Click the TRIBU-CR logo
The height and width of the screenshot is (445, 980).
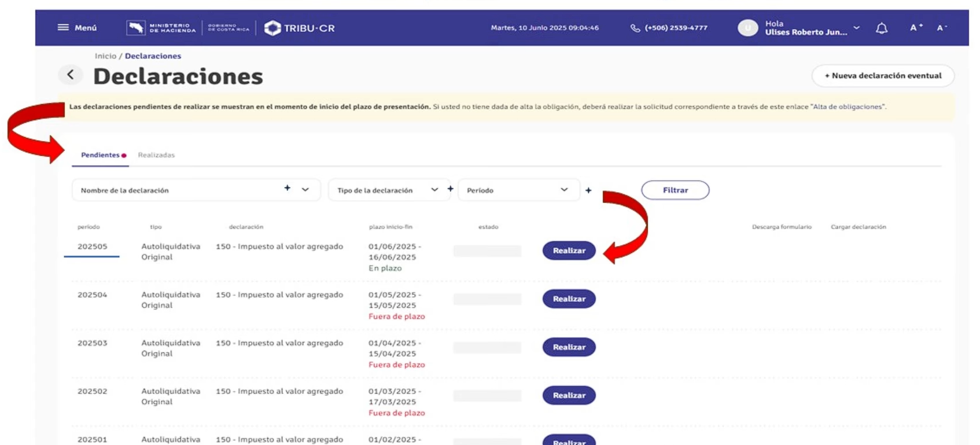click(x=299, y=28)
